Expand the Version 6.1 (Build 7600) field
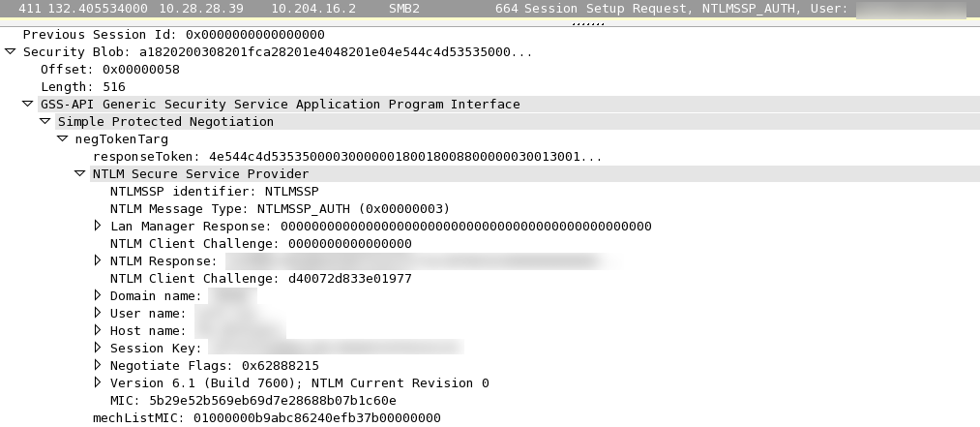 click(x=98, y=382)
